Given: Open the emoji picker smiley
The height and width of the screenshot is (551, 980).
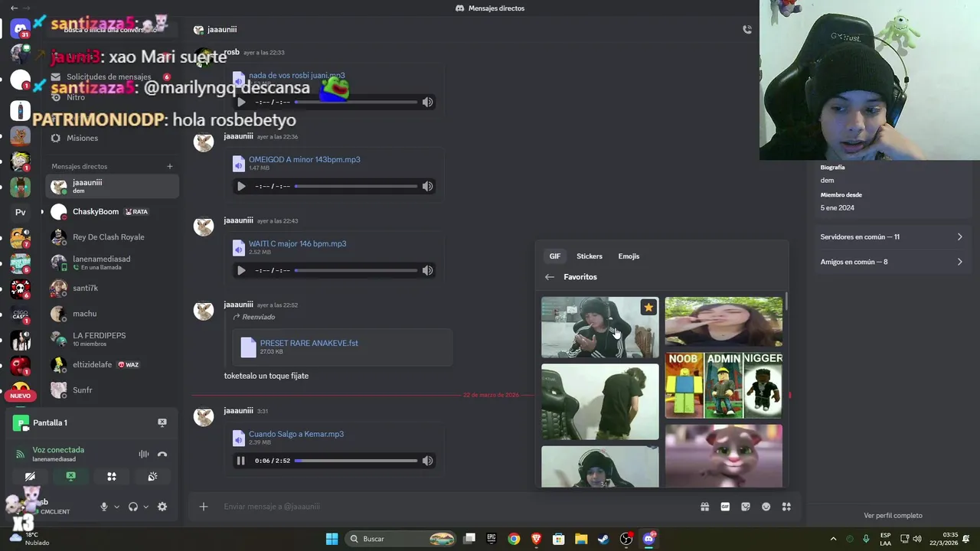Looking at the screenshot, I should click(766, 507).
